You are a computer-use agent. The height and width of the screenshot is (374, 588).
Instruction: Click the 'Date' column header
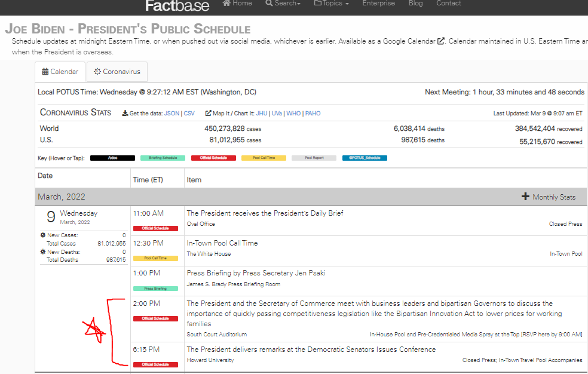click(x=45, y=176)
